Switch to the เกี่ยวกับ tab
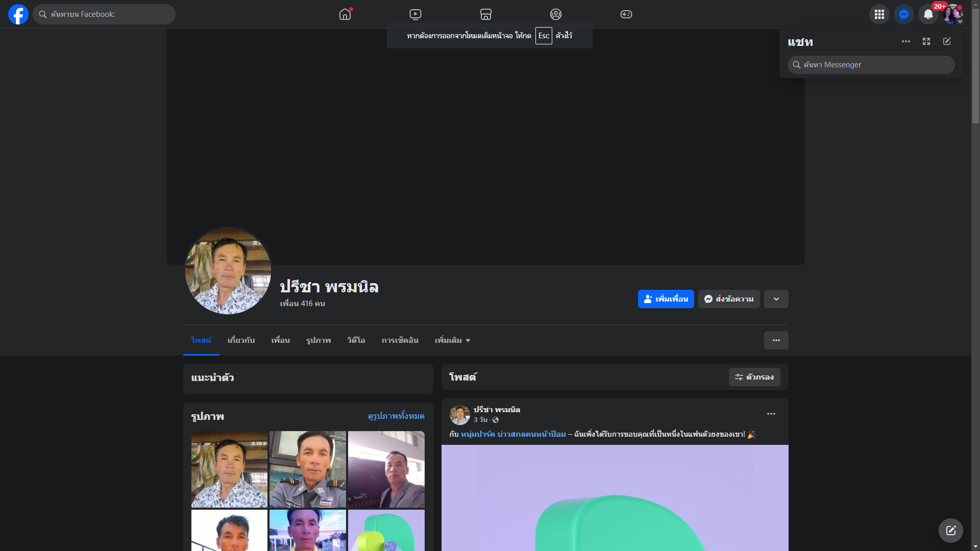Image resolution: width=980 pixels, height=551 pixels. pyautogui.click(x=241, y=340)
